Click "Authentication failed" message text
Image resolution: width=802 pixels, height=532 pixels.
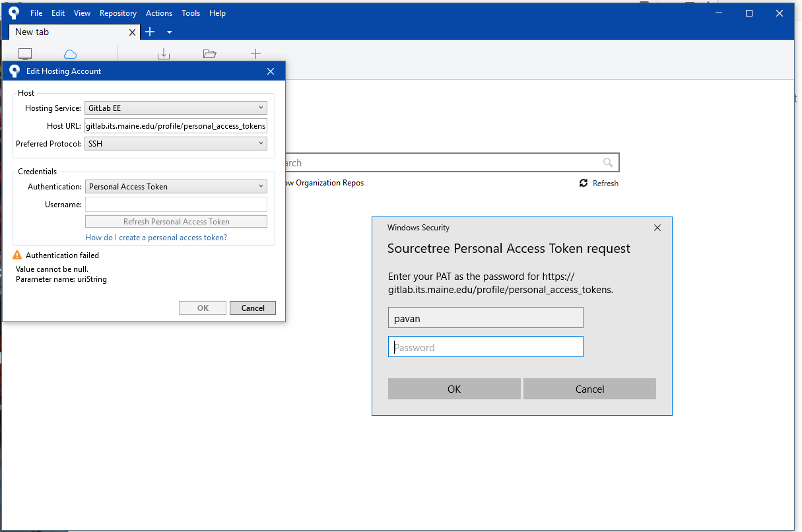click(63, 255)
